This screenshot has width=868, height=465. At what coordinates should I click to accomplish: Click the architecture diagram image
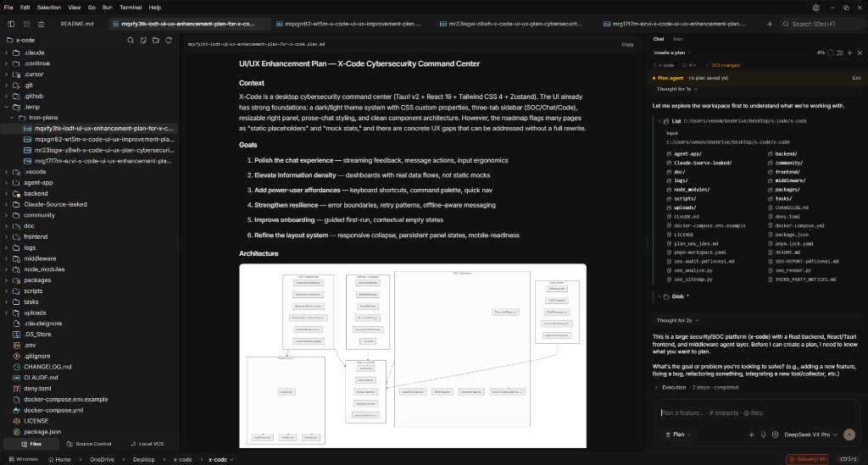tap(413, 356)
